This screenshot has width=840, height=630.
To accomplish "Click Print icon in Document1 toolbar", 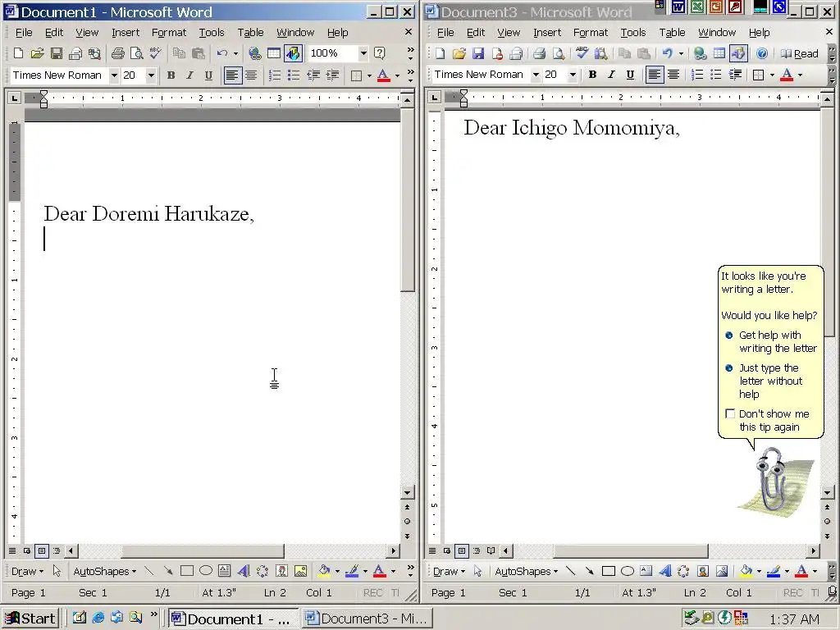I will pyautogui.click(x=118, y=53).
